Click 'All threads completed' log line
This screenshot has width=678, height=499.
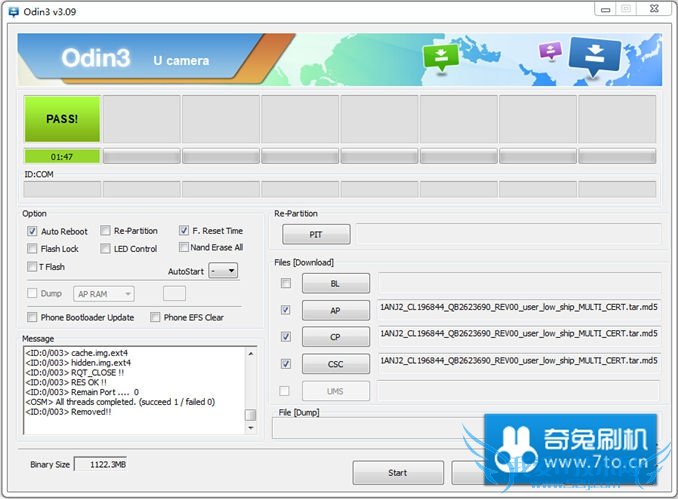point(120,402)
